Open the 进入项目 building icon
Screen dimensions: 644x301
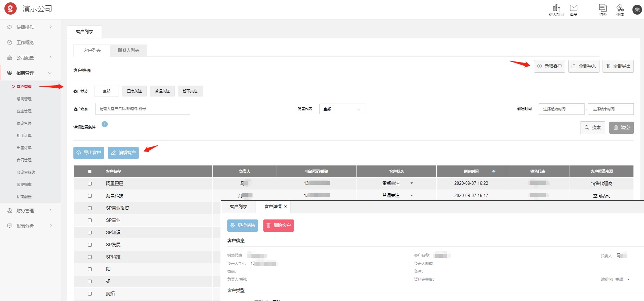tap(556, 8)
